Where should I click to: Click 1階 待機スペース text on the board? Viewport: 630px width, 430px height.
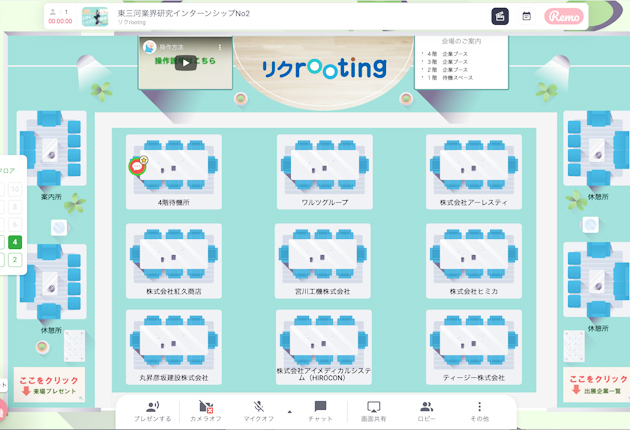tap(450, 78)
